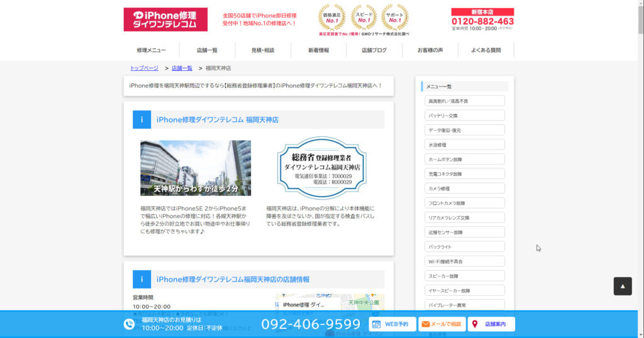Click the iPhone修理ダイワンテレコム 福岡天神店 heading

(x=217, y=120)
